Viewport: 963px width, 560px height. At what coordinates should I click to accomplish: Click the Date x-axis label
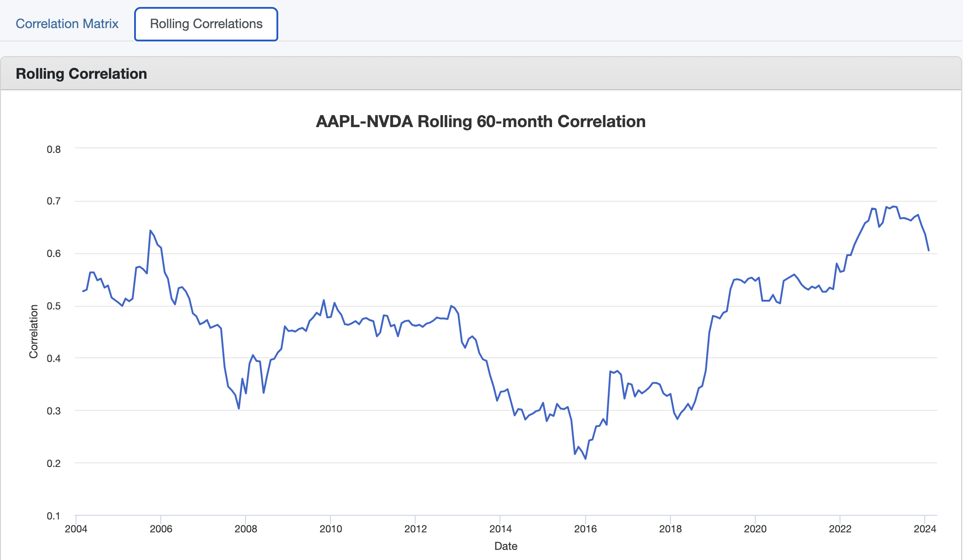pos(506,546)
